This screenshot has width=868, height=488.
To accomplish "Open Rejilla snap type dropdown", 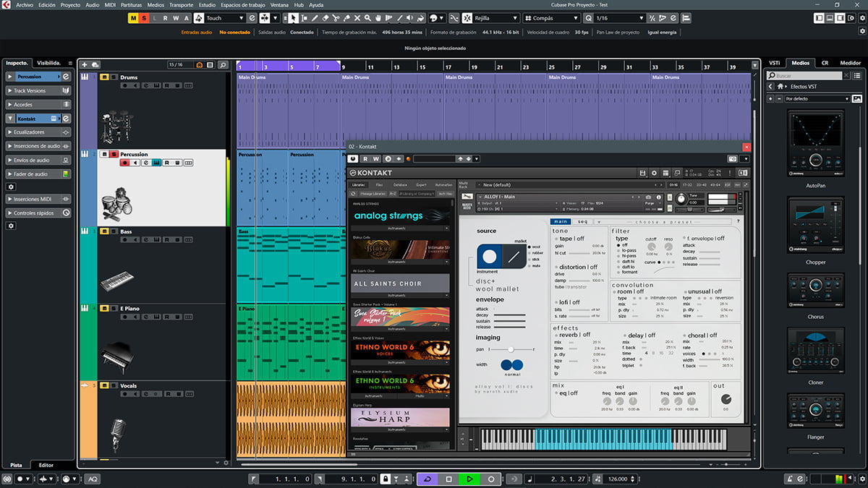I will click(x=495, y=18).
